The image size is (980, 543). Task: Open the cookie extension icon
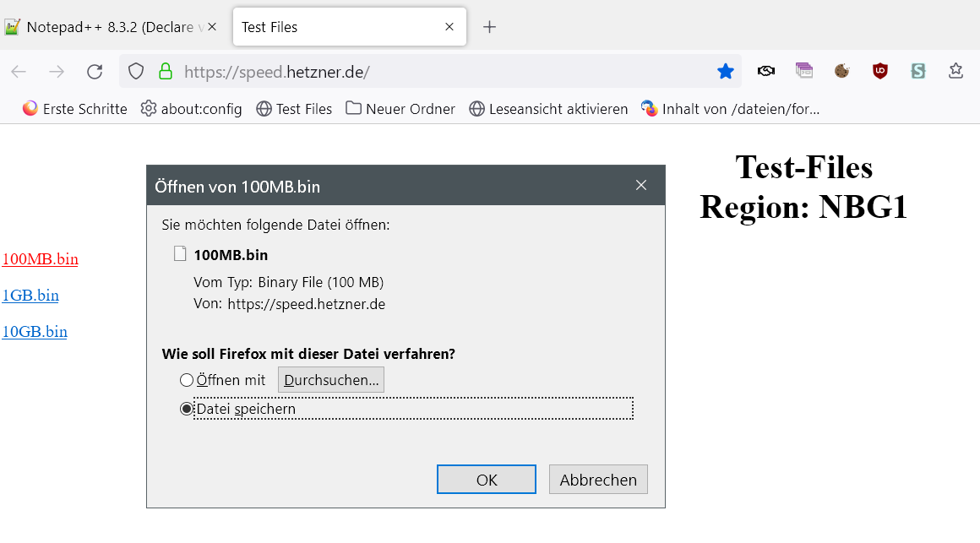click(x=841, y=72)
